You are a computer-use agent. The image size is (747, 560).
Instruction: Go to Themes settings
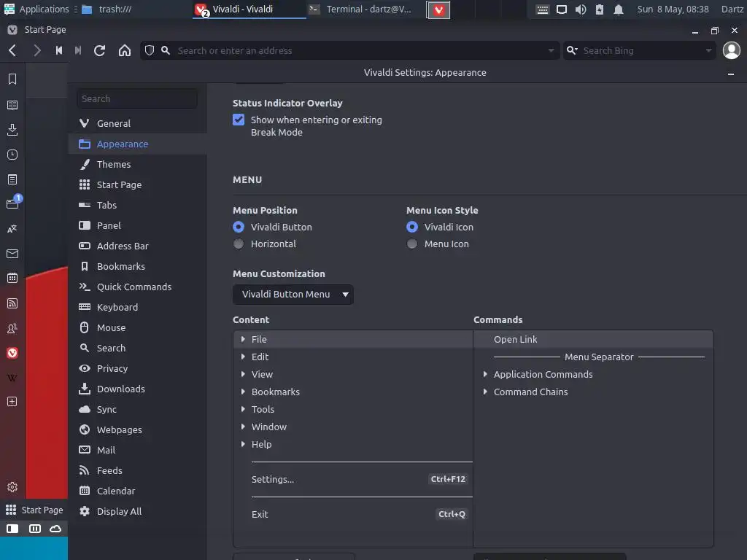[x=137, y=164]
